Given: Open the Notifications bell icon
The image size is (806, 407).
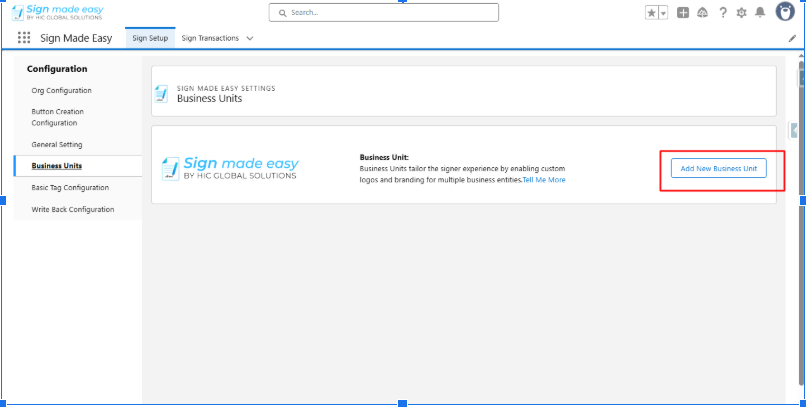Looking at the screenshot, I should pos(760,13).
